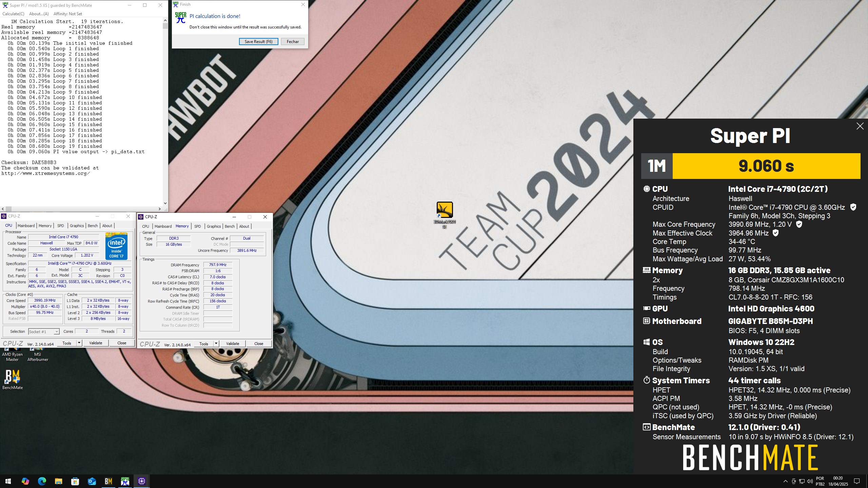Switch to CPU tab in CPU-Z Memory window

(x=145, y=226)
